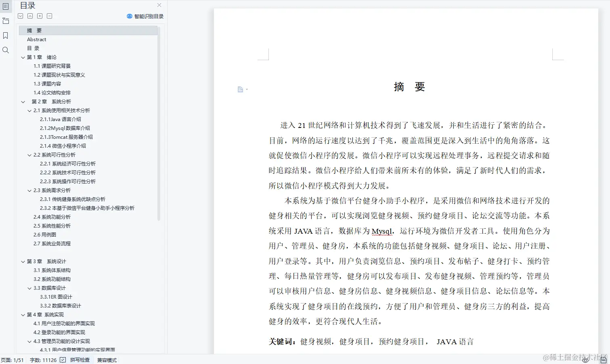Click the minus icon in outline toolbar

click(50, 16)
